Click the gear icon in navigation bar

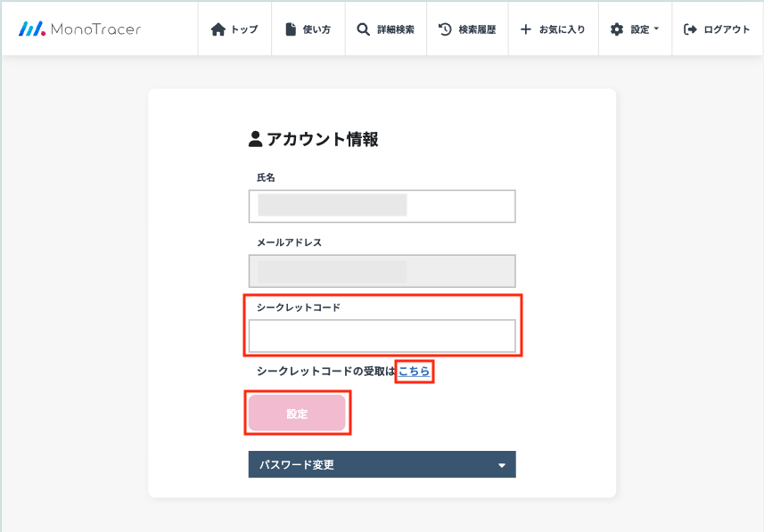(x=617, y=29)
